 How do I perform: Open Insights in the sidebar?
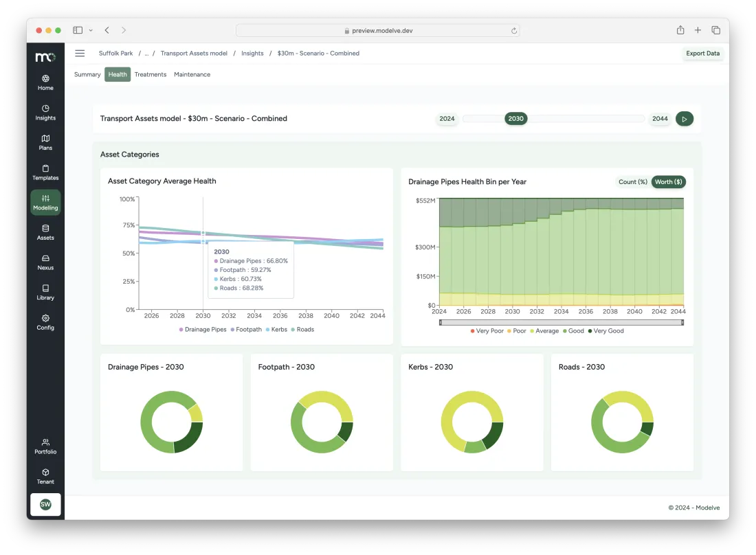pos(45,112)
